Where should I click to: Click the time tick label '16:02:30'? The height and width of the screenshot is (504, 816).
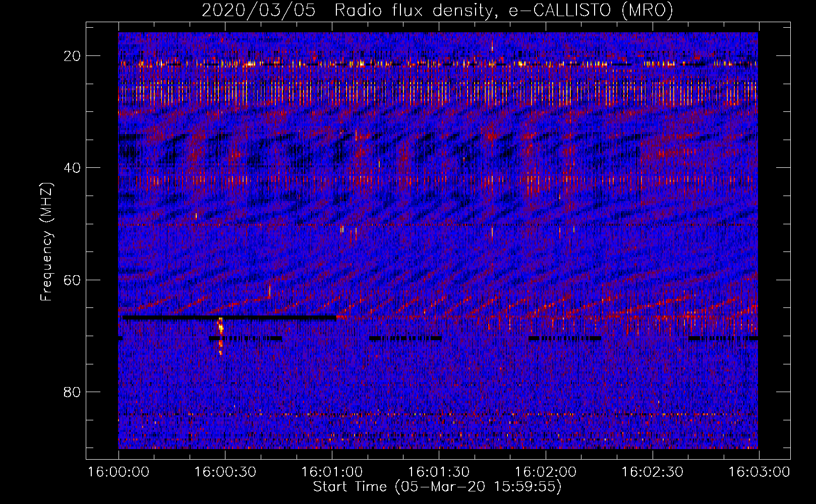click(653, 472)
